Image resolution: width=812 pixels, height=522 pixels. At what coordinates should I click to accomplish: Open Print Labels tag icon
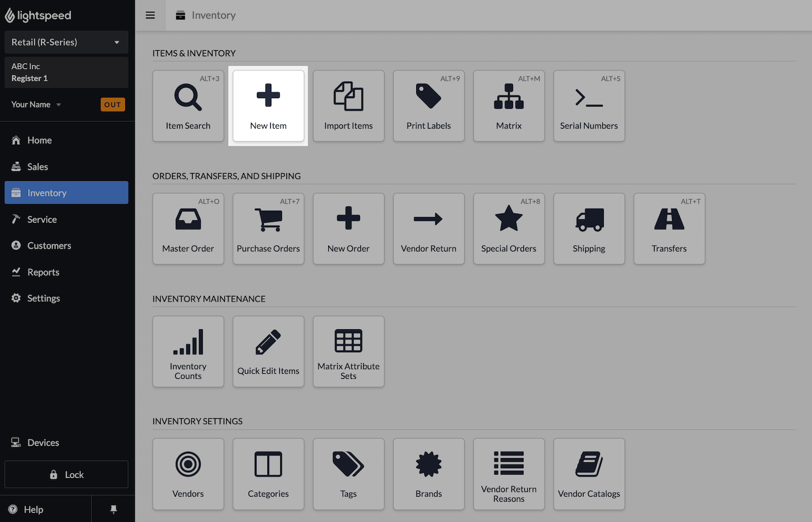(x=429, y=106)
